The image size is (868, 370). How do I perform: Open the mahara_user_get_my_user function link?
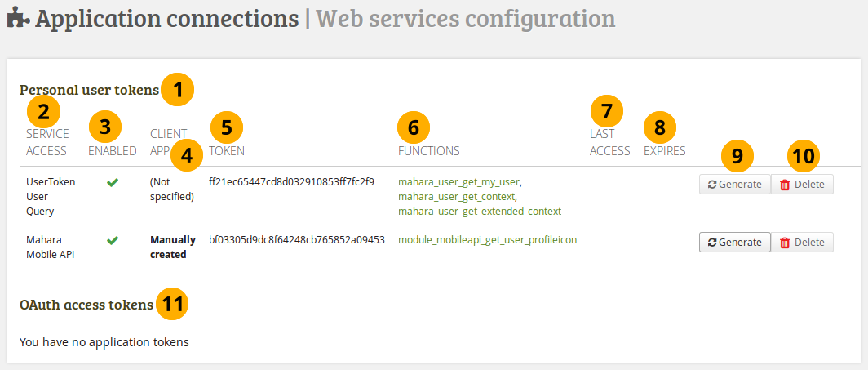pos(458,181)
